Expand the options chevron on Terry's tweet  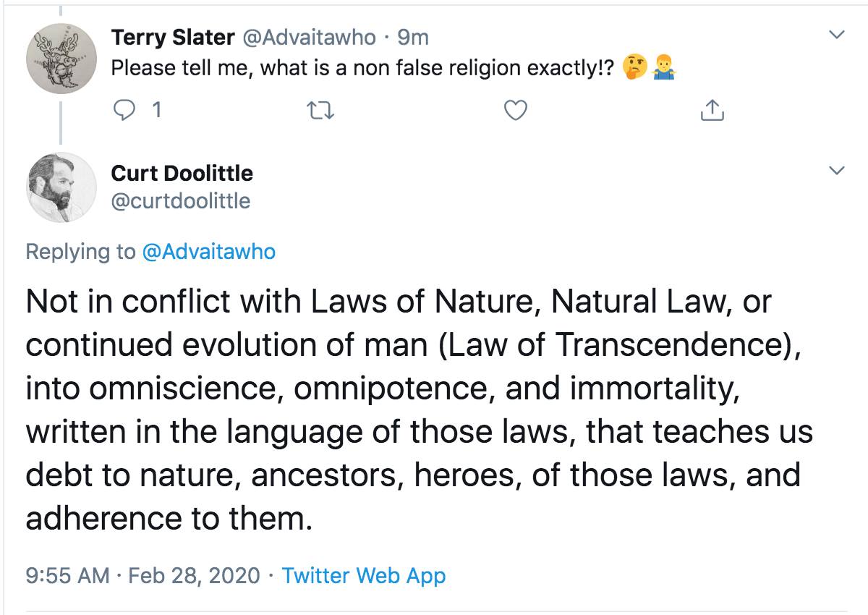point(837,34)
